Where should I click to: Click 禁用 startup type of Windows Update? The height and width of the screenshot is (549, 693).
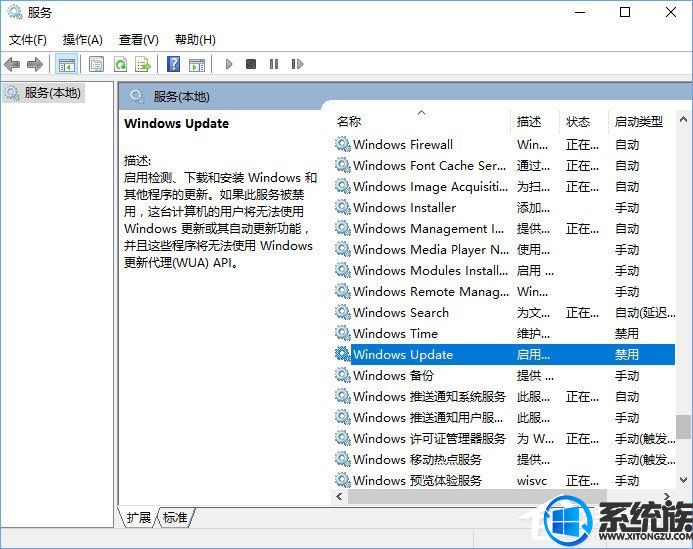click(x=627, y=355)
